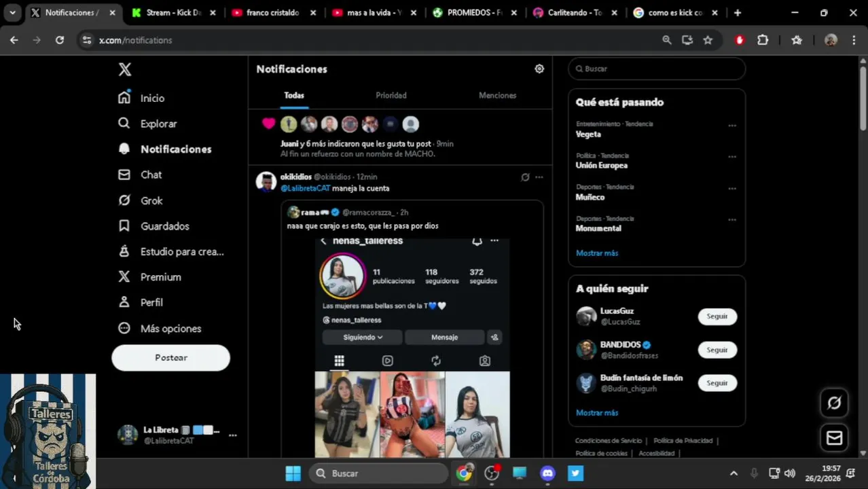This screenshot has width=868, height=489.
Task: Open more options for Muñeco trend
Action: pyautogui.click(x=732, y=188)
